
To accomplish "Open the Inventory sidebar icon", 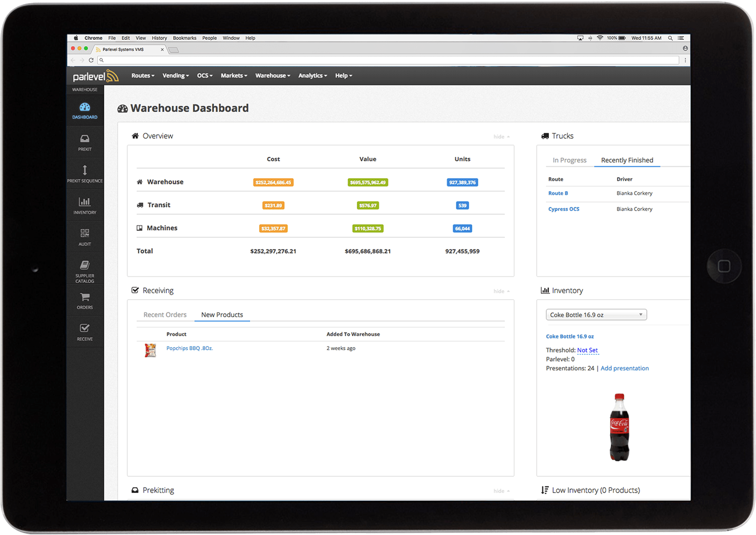I will [85, 202].
